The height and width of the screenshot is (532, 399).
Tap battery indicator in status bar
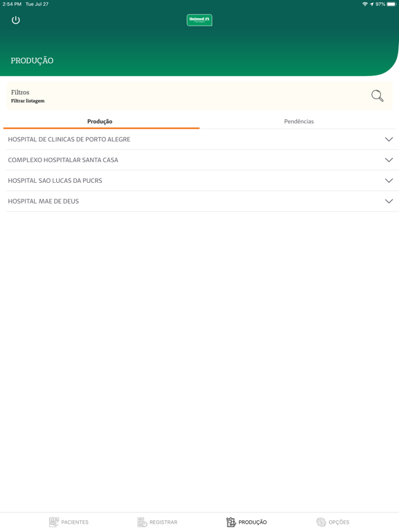pyautogui.click(x=391, y=4)
